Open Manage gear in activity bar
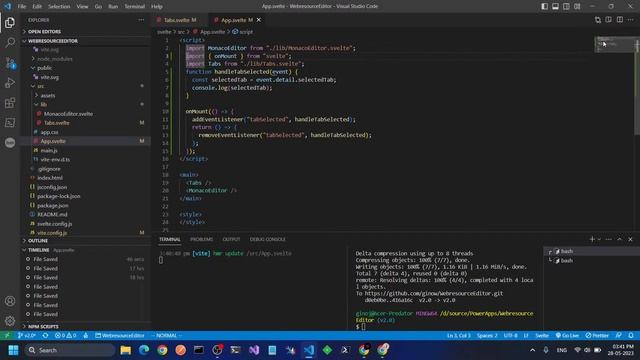 [x=10, y=321]
